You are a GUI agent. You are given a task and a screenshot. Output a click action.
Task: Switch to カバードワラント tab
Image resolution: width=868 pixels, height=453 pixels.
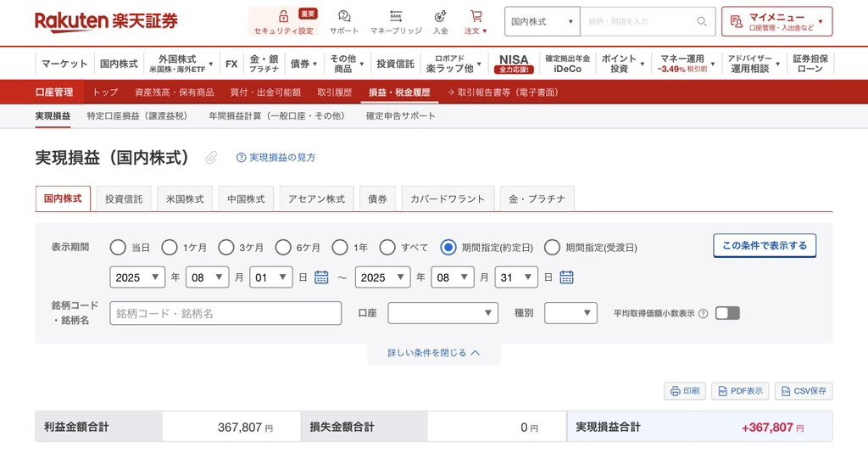tap(448, 199)
